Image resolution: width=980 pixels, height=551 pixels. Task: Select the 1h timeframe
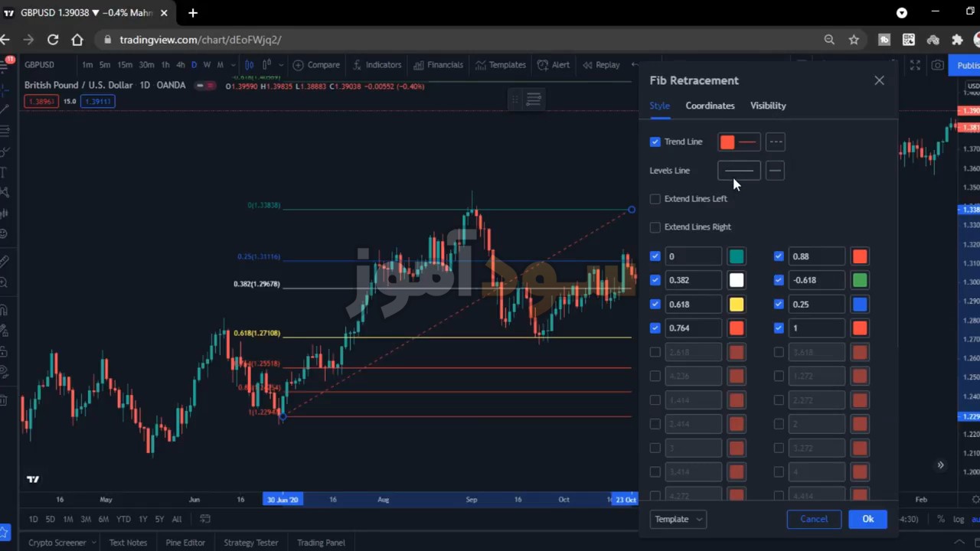click(x=165, y=65)
